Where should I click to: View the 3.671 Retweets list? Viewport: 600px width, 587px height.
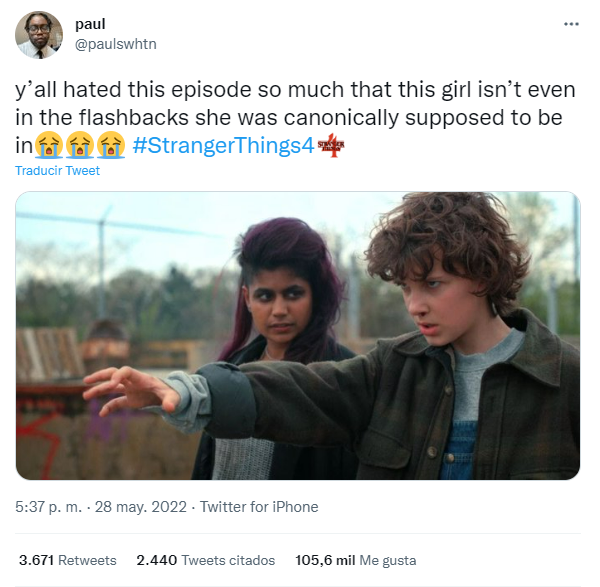point(68,560)
